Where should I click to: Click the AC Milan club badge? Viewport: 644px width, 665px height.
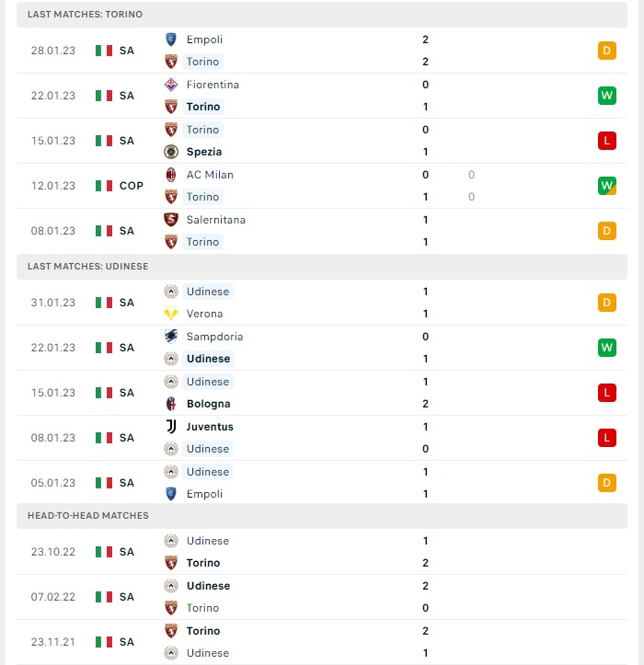pos(171,175)
